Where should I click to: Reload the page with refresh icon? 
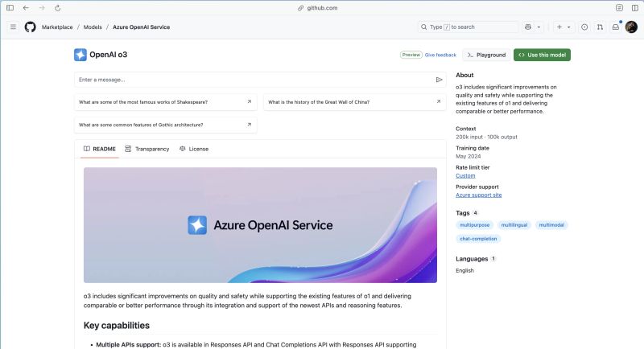(57, 8)
